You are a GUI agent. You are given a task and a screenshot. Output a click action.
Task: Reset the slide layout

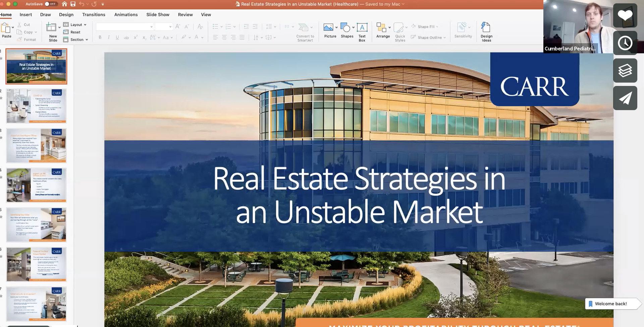tap(72, 32)
